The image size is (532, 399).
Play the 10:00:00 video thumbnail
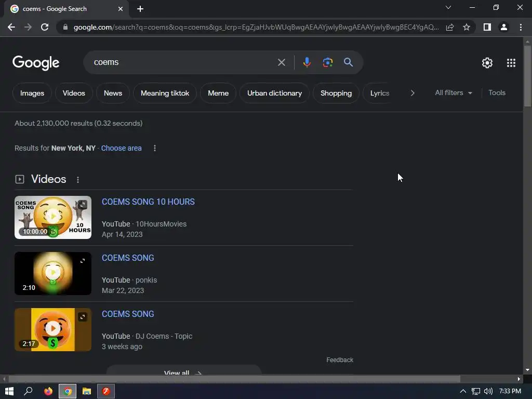coord(53,218)
